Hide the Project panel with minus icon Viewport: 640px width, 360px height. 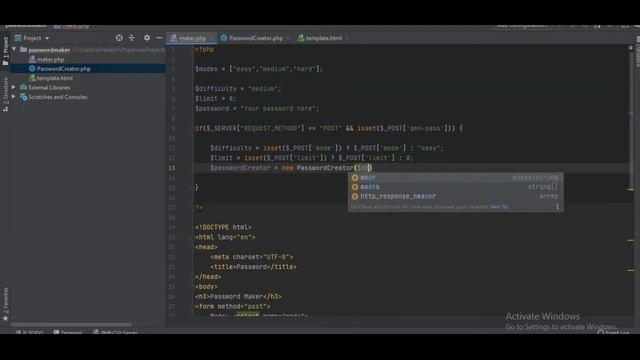[159, 38]
